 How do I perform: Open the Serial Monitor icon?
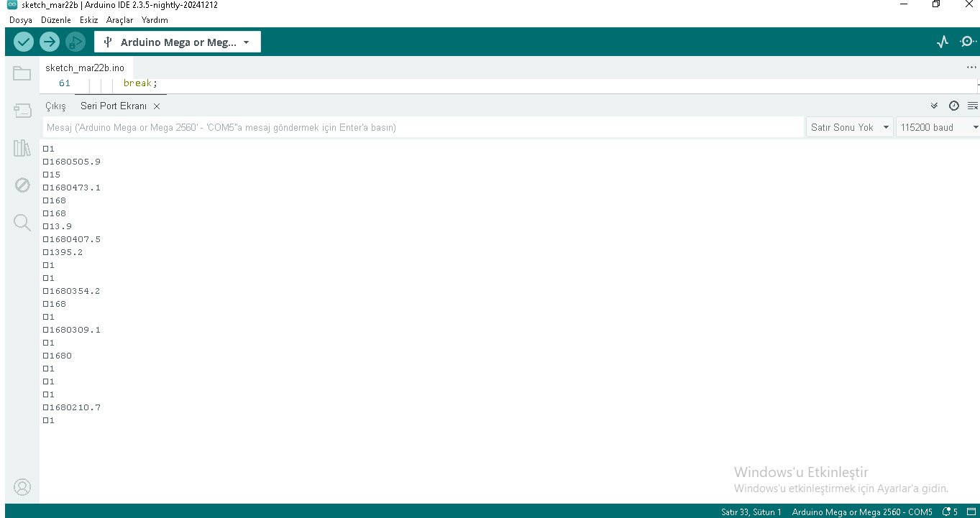[x=968, y=42]
